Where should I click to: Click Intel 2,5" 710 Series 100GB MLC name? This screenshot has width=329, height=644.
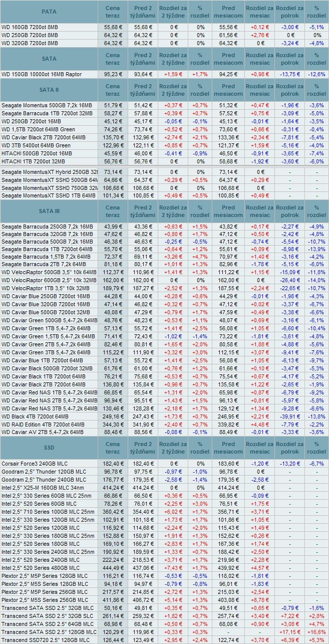tap(48, 512)
